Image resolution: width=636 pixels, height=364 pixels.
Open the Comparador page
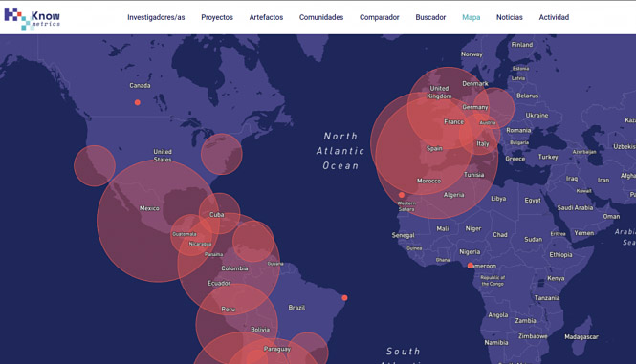380,17
